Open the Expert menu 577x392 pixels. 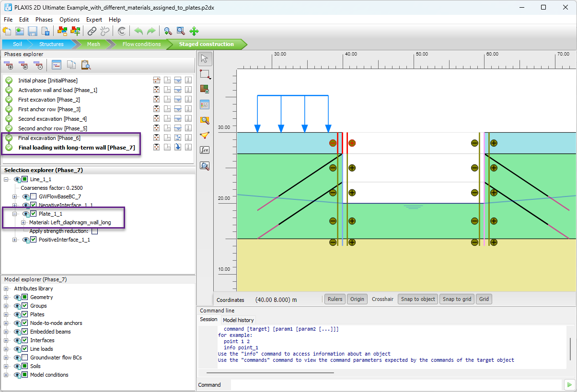tap(94, 20)
